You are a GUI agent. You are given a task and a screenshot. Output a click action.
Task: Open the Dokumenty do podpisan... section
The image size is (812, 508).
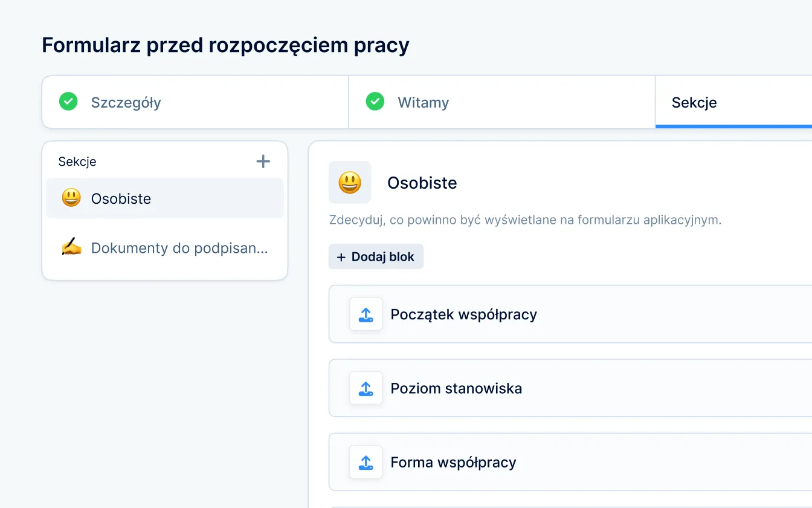click(179, 248)
